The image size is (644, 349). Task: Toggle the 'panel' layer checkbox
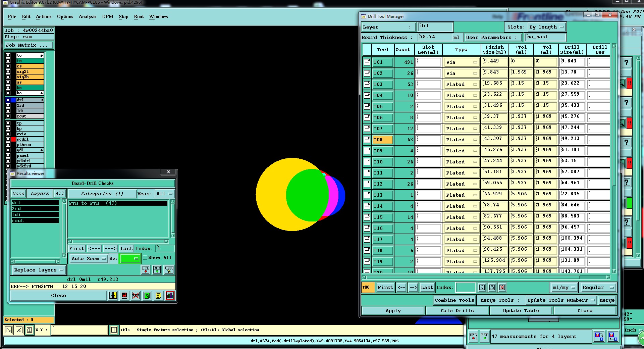[8, 155]
